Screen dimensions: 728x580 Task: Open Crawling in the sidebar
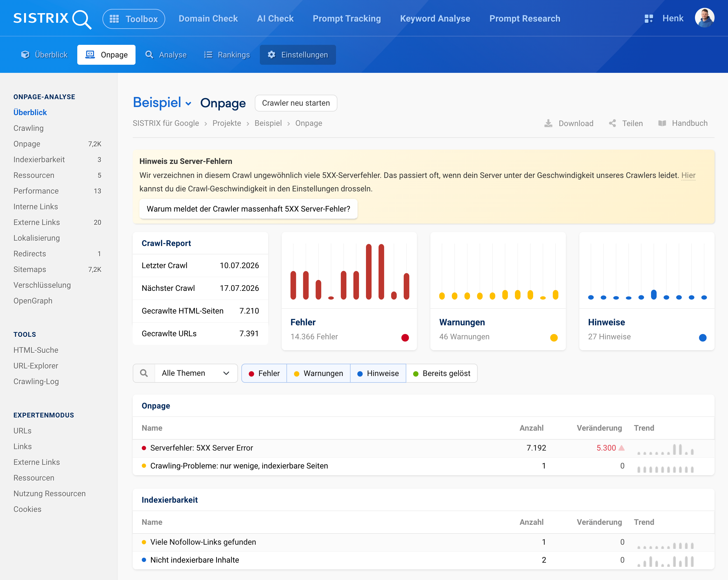(x=28, y=128)
